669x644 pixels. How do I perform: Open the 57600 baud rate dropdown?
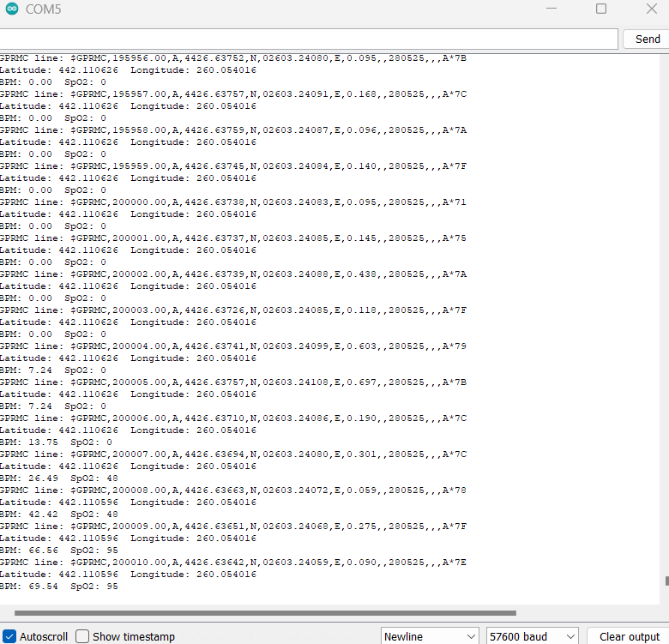(x=532, y=636)
